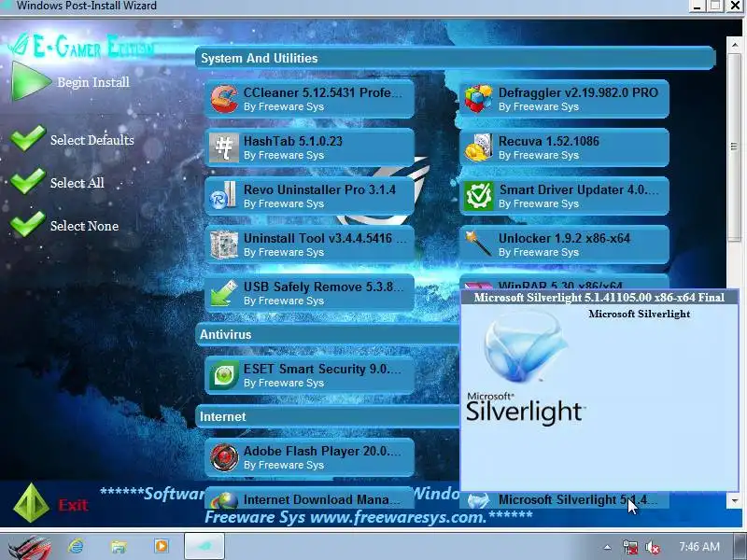Select ESET Smart Security 9.0 entry
The height and width of the screenshot is (560, 747).
pos(310,375)
